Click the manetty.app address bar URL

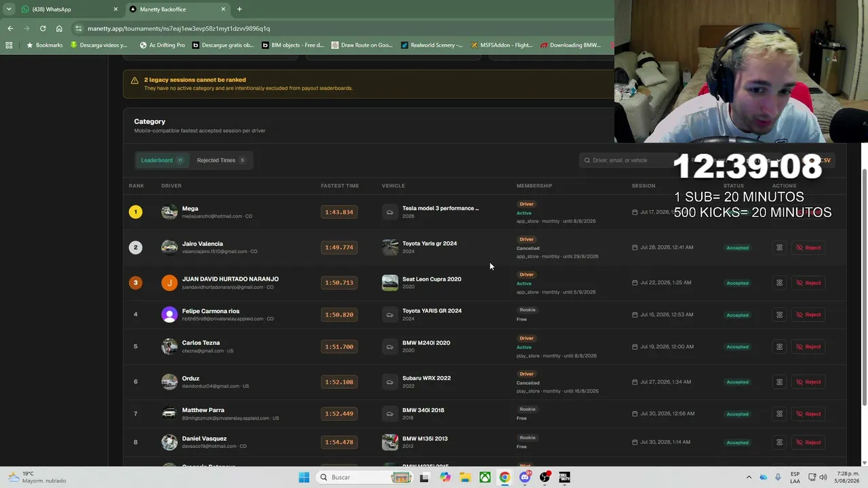click(x=178, y=28)
